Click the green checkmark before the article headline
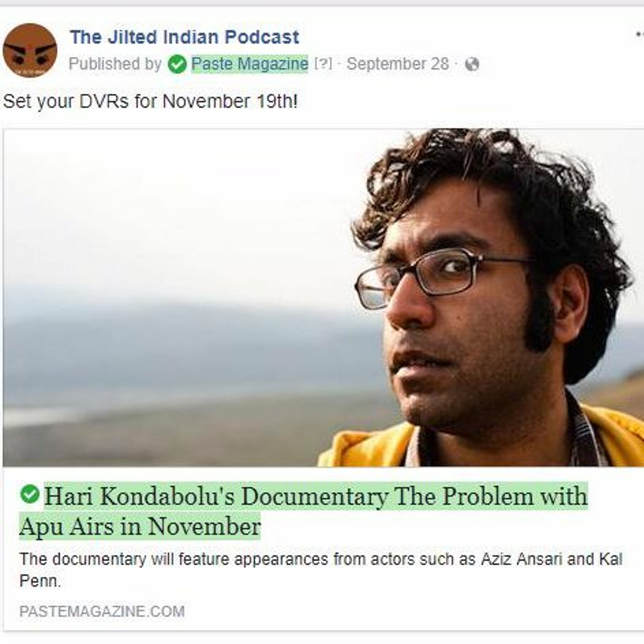 tap(30, 494)
